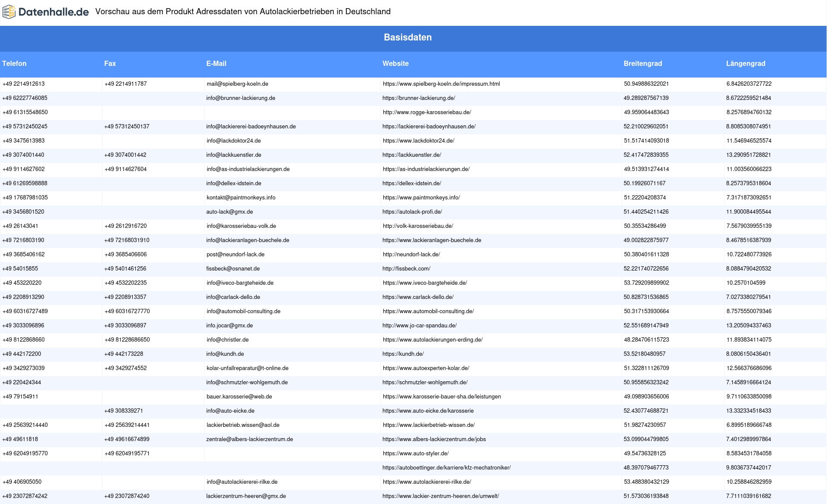The image size is (827, 504).
Task: Open lackdoktor24.de website link
Action: coord(418,141)
